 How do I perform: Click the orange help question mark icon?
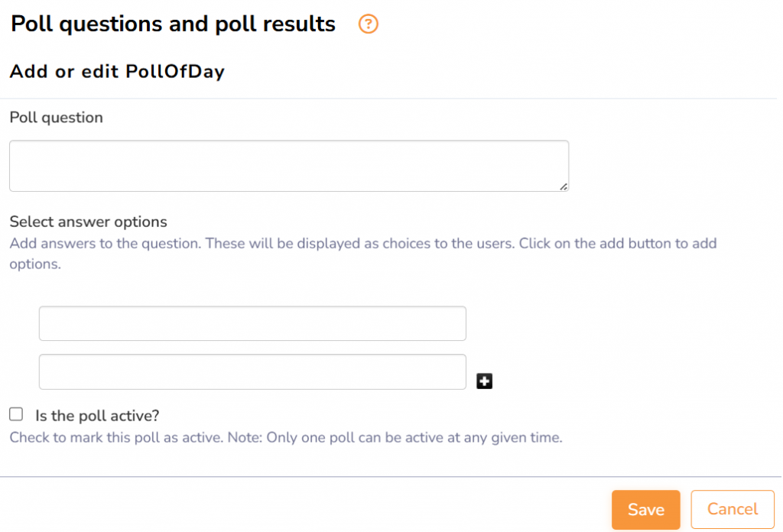pyautogui.click(x=369, y=24)
